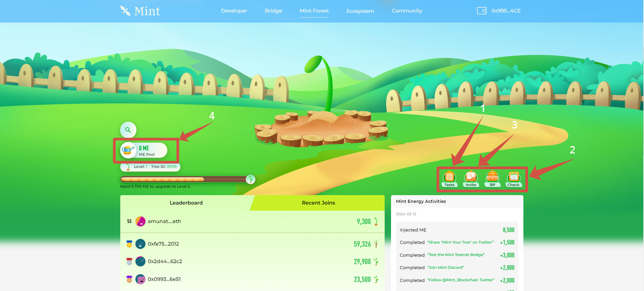Click the 0 ME pool value
644x291 pixels.
point(144,148)
